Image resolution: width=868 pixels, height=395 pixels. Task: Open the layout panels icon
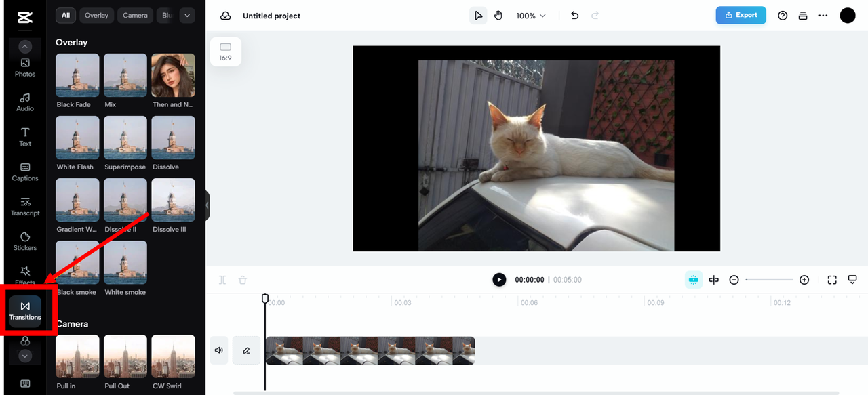(803, 16)
